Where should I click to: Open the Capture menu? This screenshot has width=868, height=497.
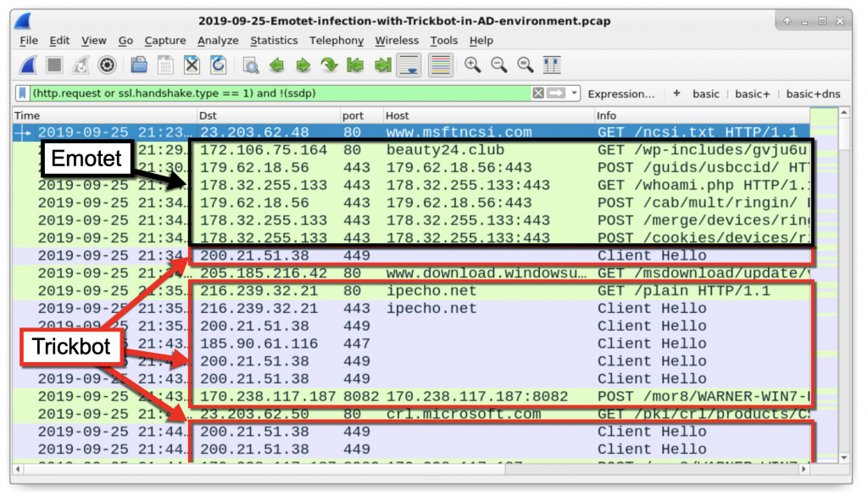point(165,41)
